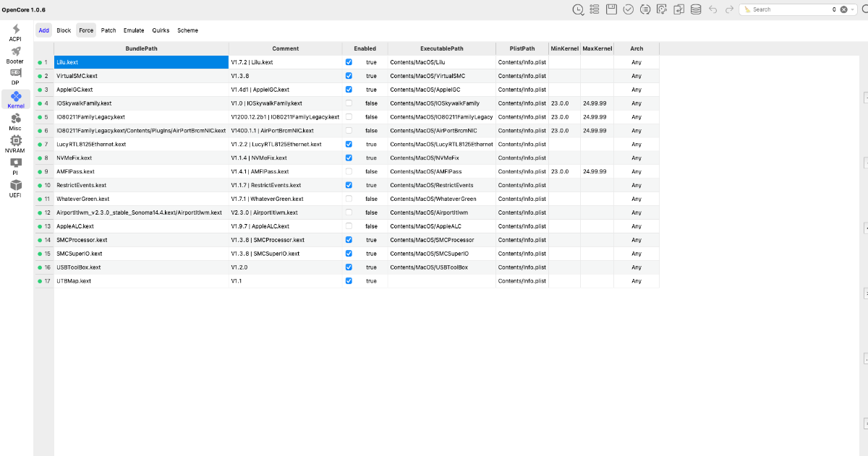Redo the last undone change

point(729,9)
